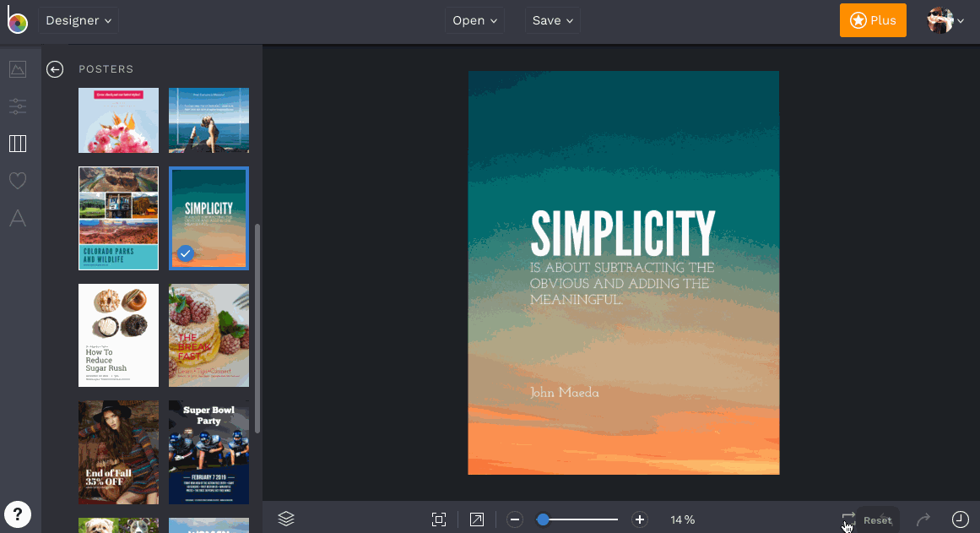980x533 pixels.
Task: Select the Super Bowl Party poster template
Action: (208, 452)
